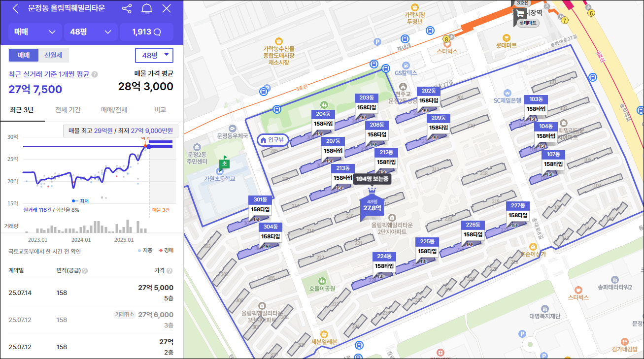
Task: Click the 가락시장 두정년 restaurant icon
Action: coord(415,8)
